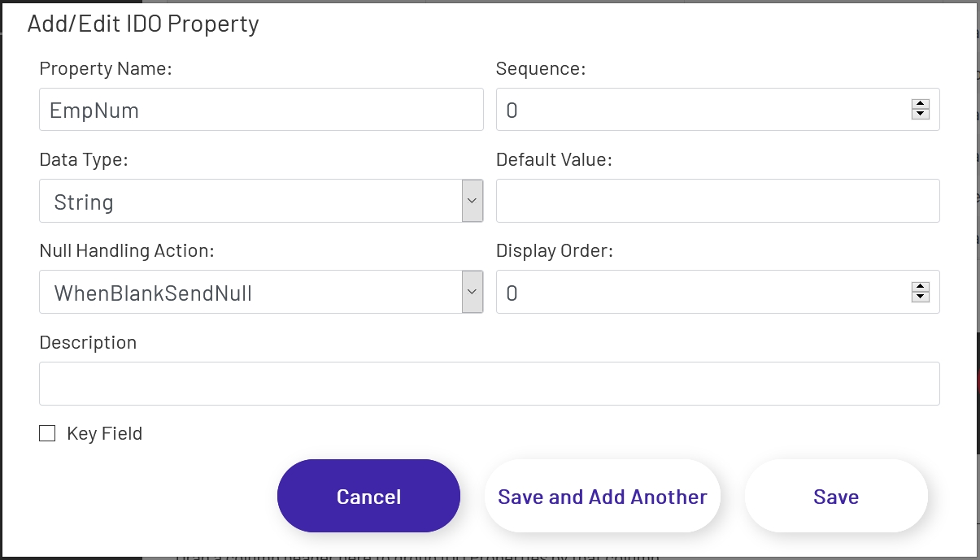Click the Display Order decrement arrow
The image size is (980, 560).
[x=919, y=297]
